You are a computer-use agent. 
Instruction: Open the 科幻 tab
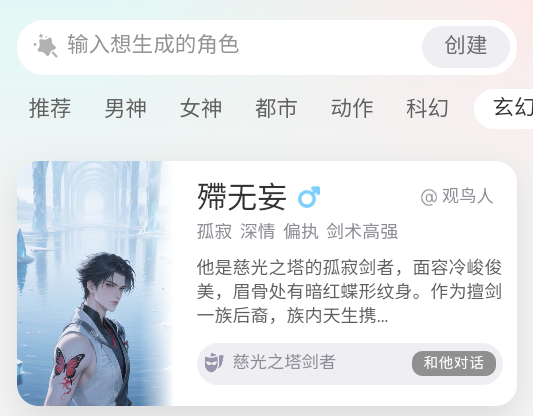(x=427, y=108)
